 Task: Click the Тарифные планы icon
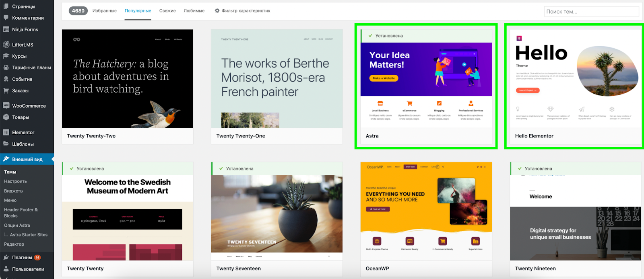pyautogui.click(x=6, y=68)
